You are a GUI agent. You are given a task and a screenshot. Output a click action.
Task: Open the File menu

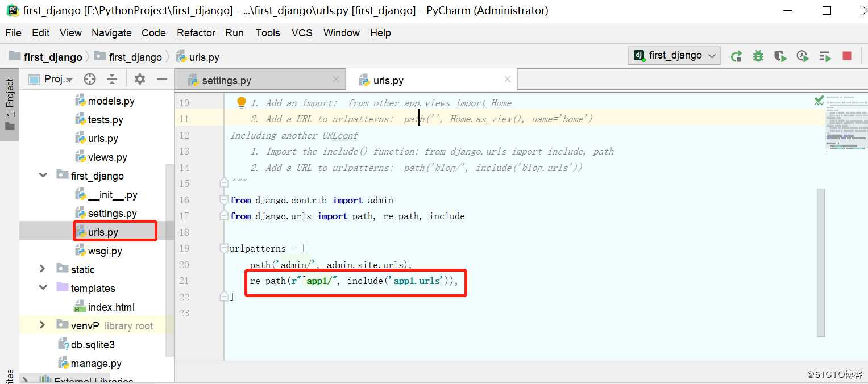[x=13, y=33]
